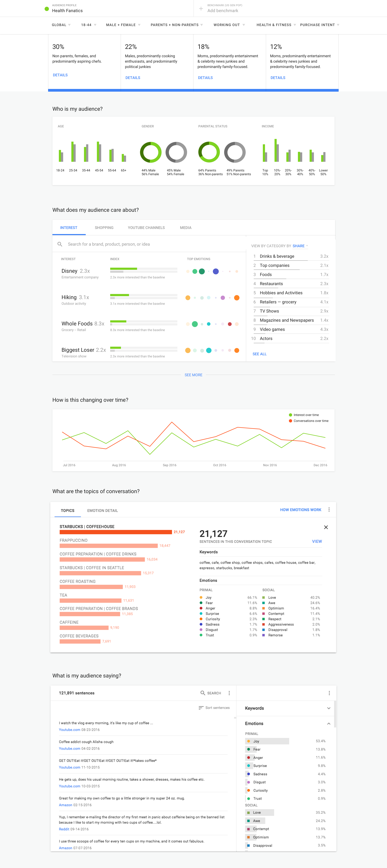Click SEE MORE below interests
The height and width of the screenshot is (868, 387).
point(193,375)
